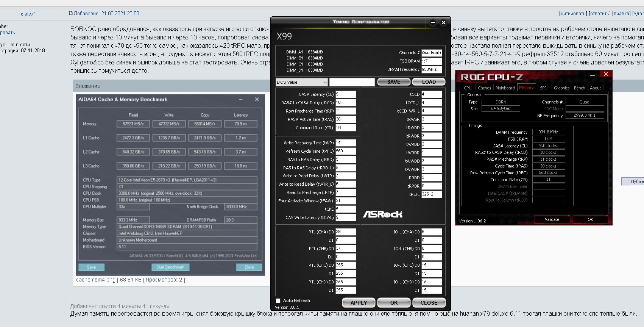Click OK in the CPU-Z window
The width and height of the screenshot is (644, 327).
click(x=590, y=219)
